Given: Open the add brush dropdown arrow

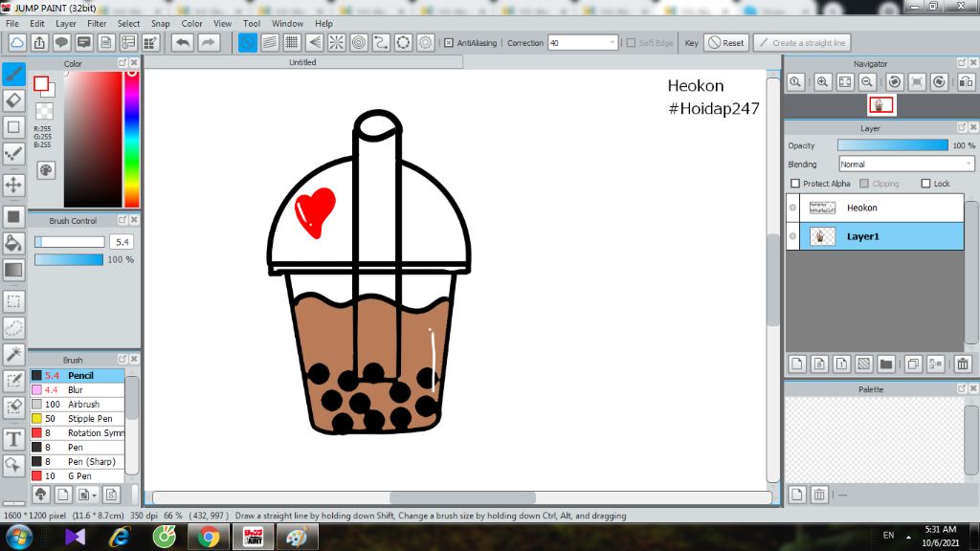Looking at the screenshot, I should (x=95, y=495).
